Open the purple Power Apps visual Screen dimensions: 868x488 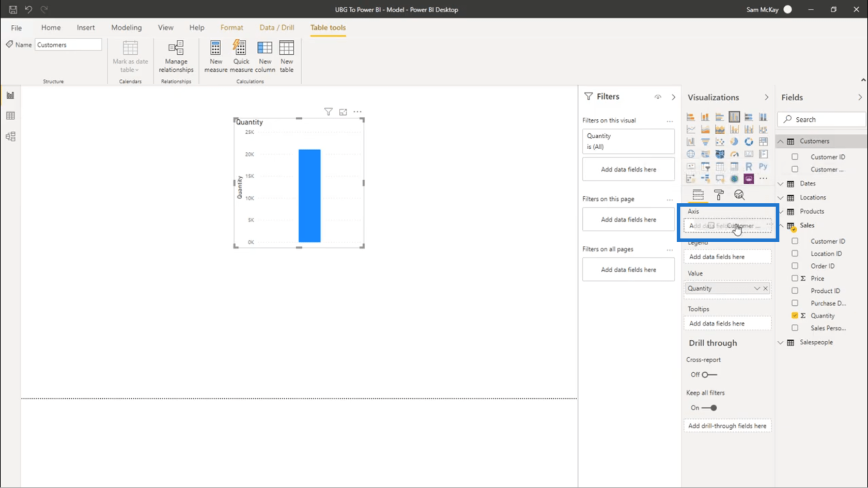tap(749, 179)
